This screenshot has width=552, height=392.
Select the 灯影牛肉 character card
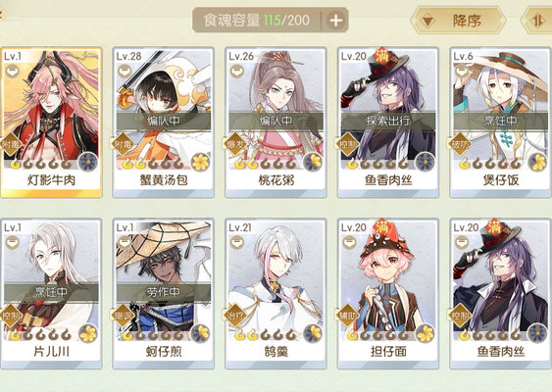(51, 122)
